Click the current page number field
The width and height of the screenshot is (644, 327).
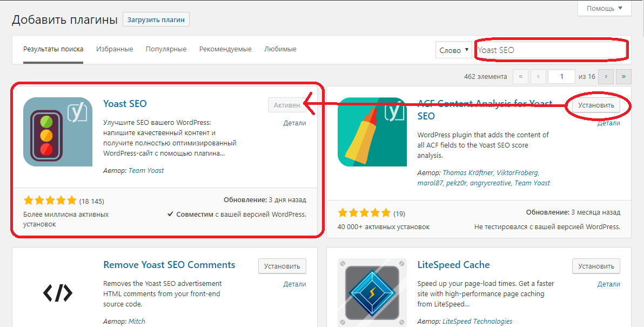562,76
